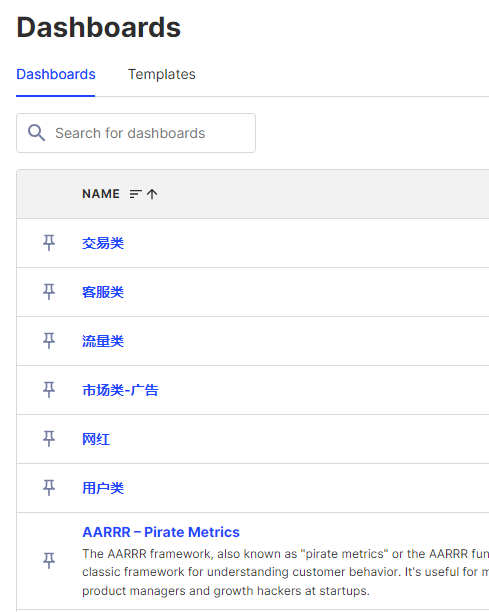Image resolution: width=489 pixels, height=612 pixels.
Task: Toggle pin for 客服类 dashboard
Action: point(49,292)
